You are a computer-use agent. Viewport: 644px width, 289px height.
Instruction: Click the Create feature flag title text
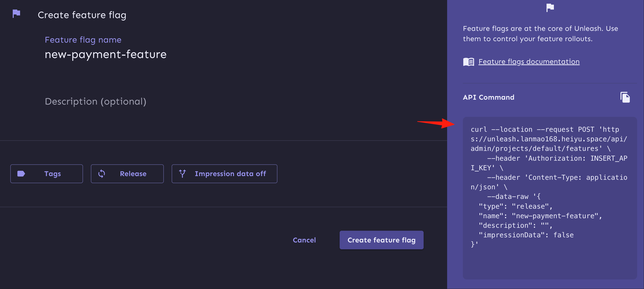click(82, 15)
